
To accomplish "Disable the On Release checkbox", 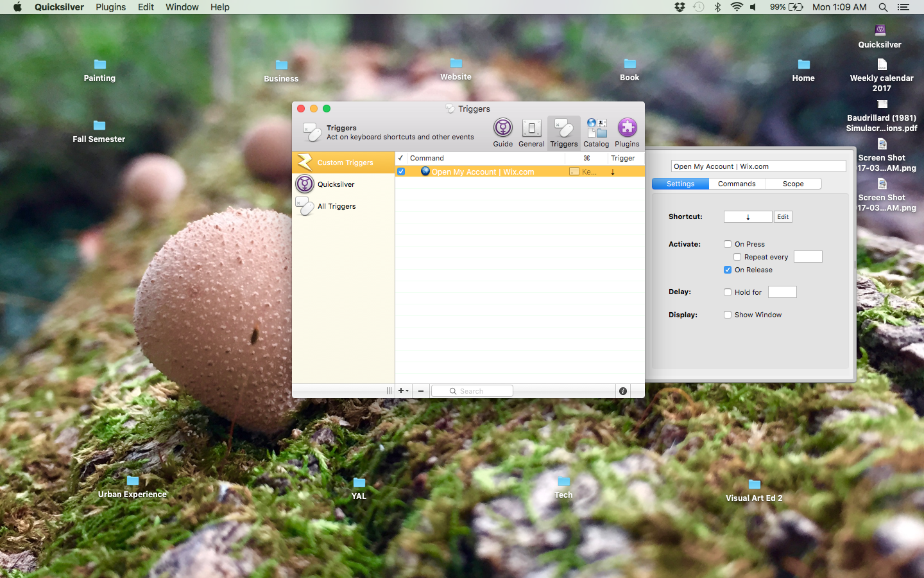I will click(x=728, y=270).
